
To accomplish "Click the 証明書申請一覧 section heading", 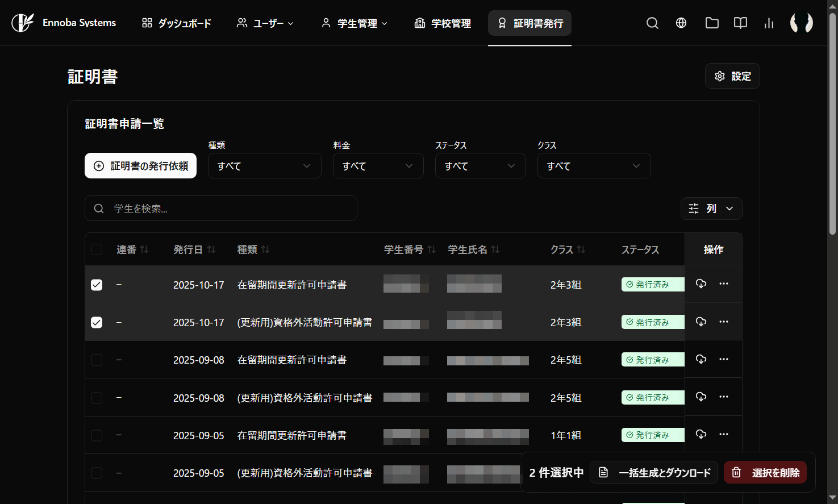I will coord(124,124).
